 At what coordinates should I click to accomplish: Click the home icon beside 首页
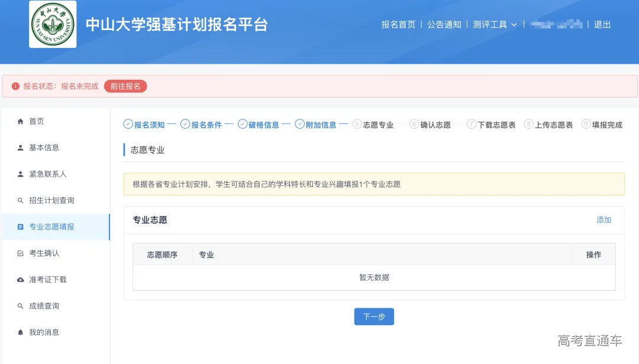[21, 121]
